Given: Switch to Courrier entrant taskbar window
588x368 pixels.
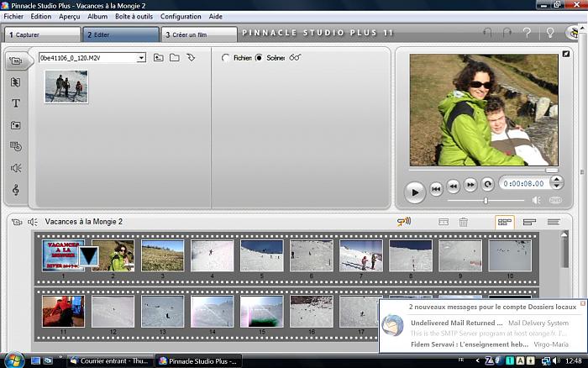Looking at the screenshot, I should click(x=110, y=361).
